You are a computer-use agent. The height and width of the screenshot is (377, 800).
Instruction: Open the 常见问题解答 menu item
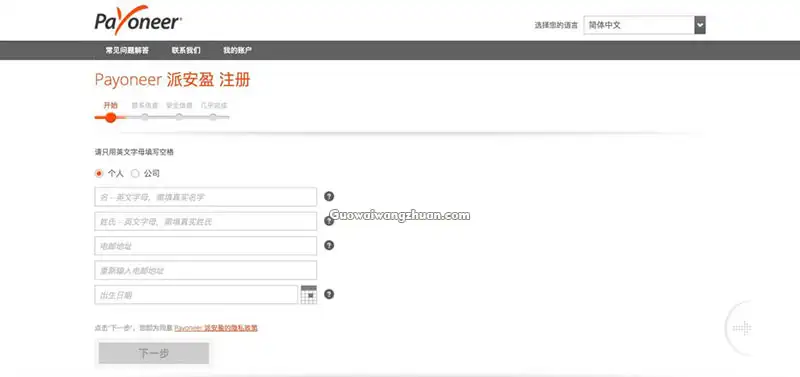[127, 51]
